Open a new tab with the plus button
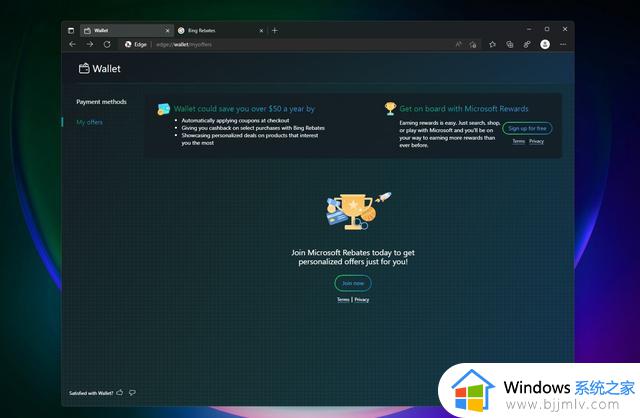This screenshot has height=418, width=640. pyautogui.click(x=275, y=30)
